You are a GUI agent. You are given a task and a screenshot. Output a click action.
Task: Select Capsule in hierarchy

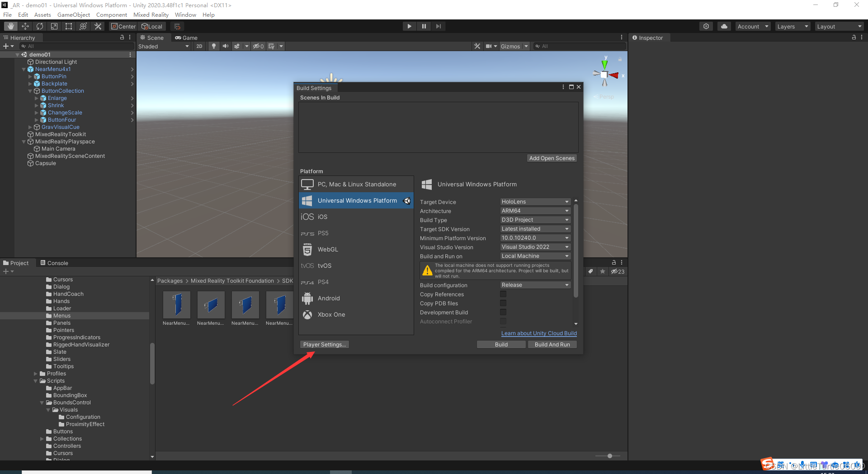[x=46, y=163]
